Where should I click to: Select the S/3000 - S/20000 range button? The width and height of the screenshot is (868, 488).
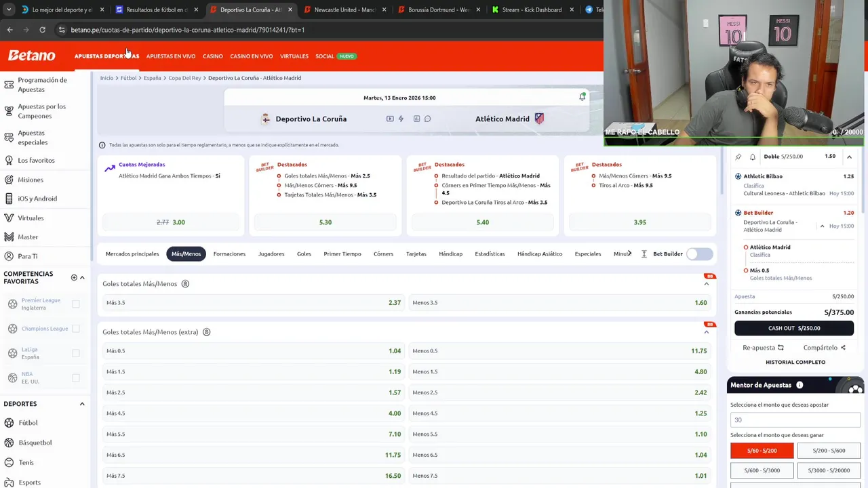pyautogui.click(x=829, y=470)
